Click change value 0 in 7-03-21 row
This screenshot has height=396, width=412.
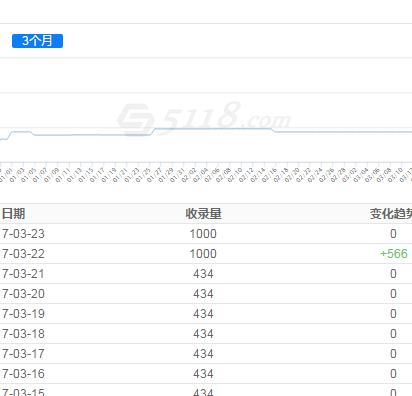coord(393,274)
